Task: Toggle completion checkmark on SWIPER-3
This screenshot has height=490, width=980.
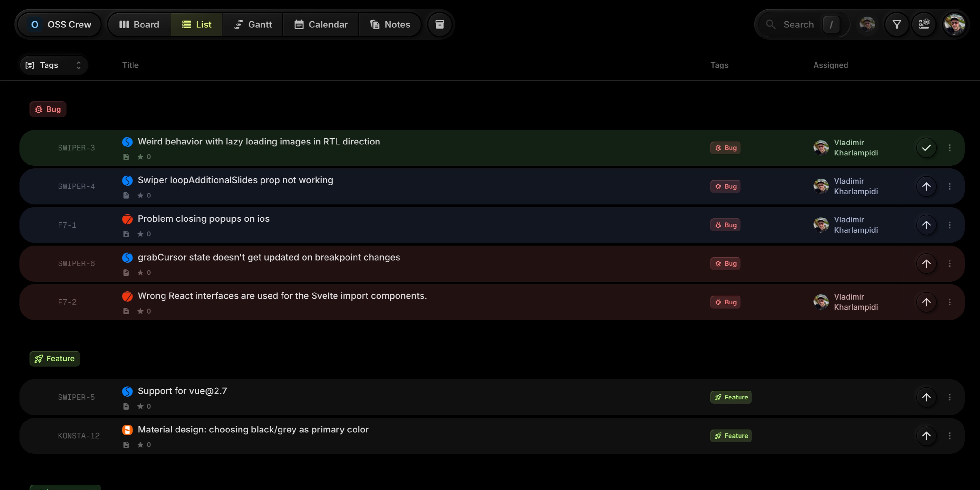Action: [x=926, y=148]
